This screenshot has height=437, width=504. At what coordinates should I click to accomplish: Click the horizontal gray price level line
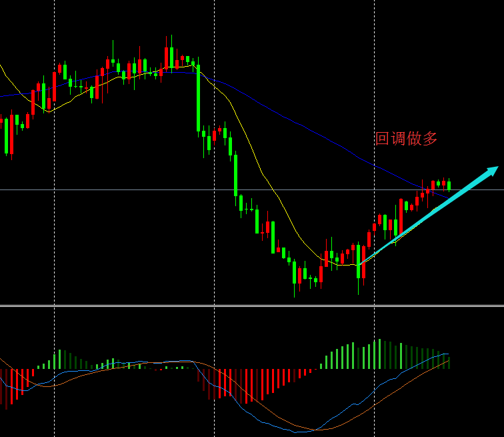point(252,189)
